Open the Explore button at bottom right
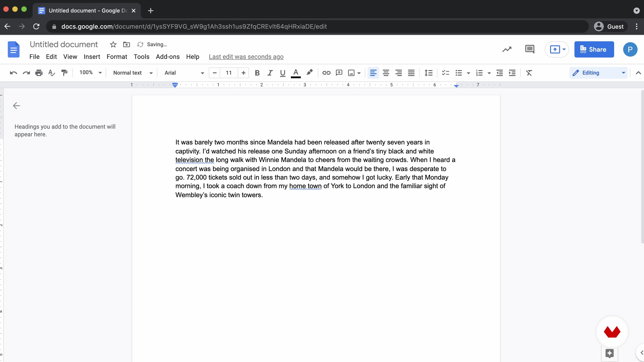 click(x=609, y=353)
